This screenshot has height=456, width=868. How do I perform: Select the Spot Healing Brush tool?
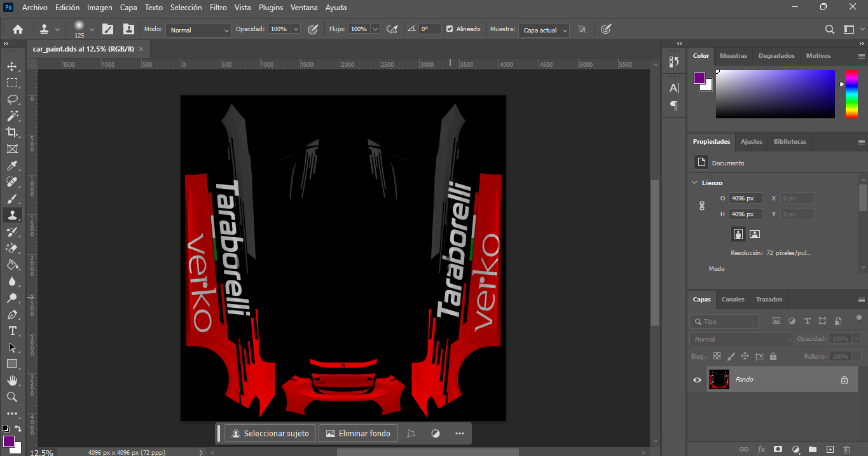(12, 182)
